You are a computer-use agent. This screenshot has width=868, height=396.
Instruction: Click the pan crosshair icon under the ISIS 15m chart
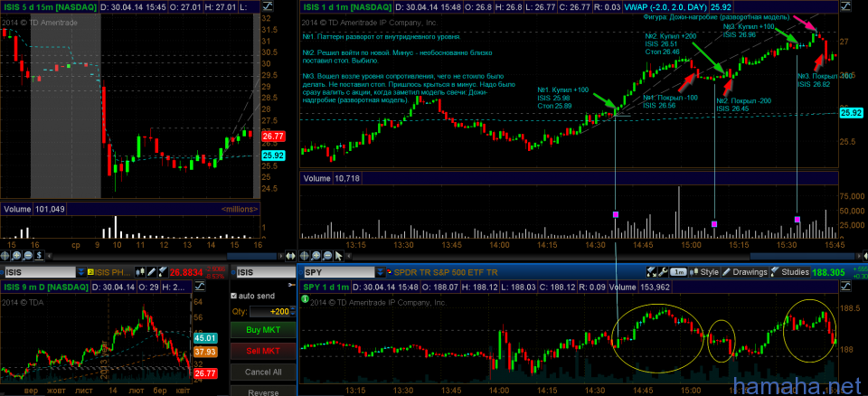(5, 255)
